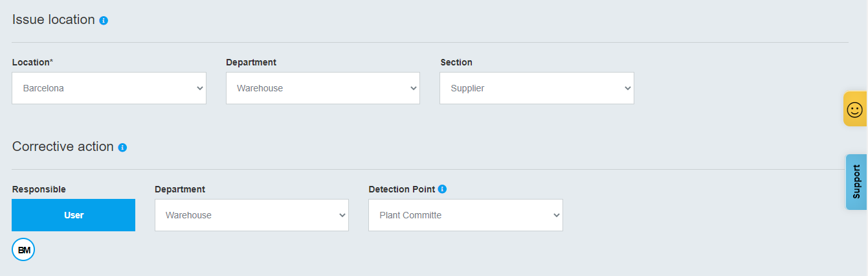868x276 pixels.
Task: Expand the Issue location Department dropdown
Action: pyautogui.click(x=322, y=88)
